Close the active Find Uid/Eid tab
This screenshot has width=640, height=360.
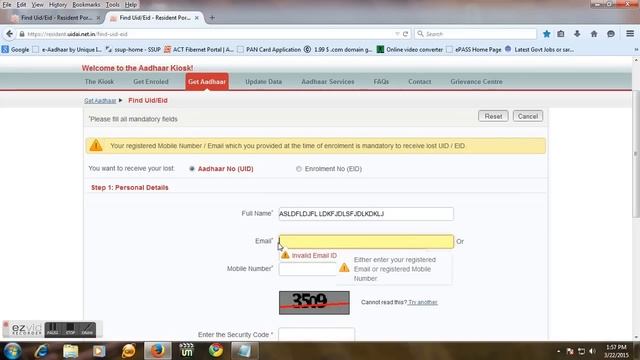pos(197,18)
